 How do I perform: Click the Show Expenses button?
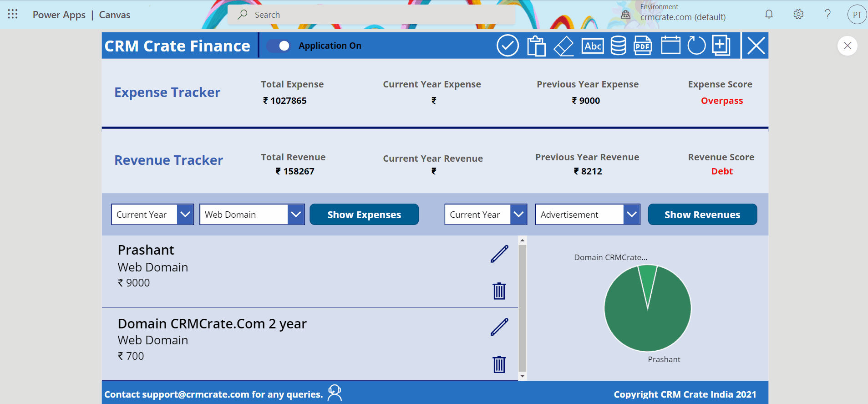click(x=364, y=215)
